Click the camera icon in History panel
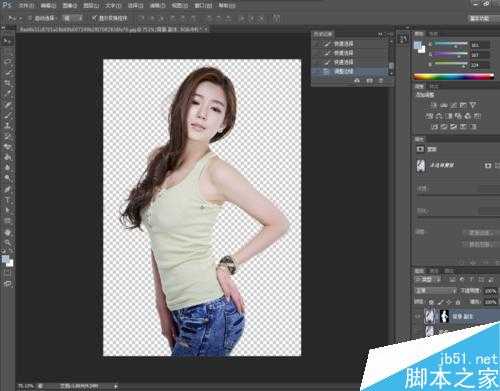500x391 pixels. 370,81
